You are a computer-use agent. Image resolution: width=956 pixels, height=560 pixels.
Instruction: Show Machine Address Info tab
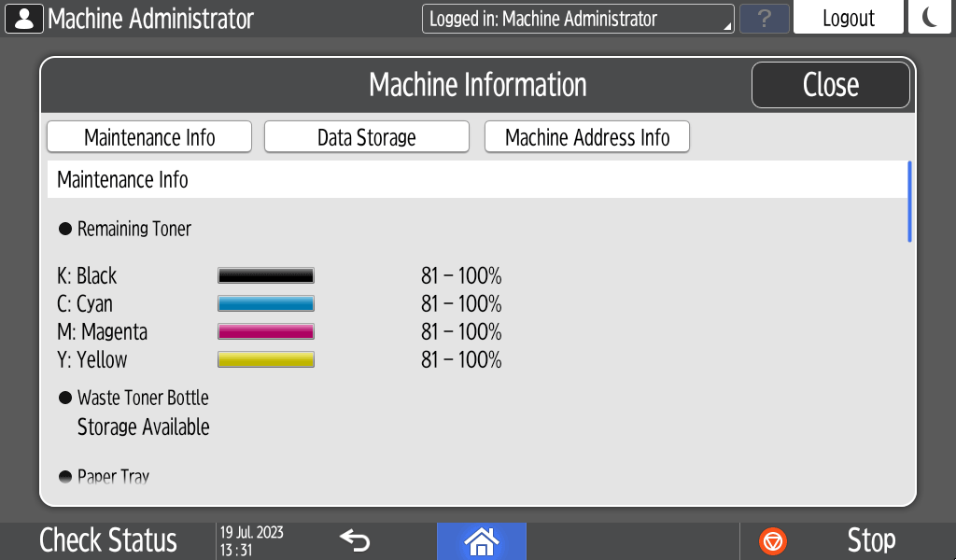(587, 137)
